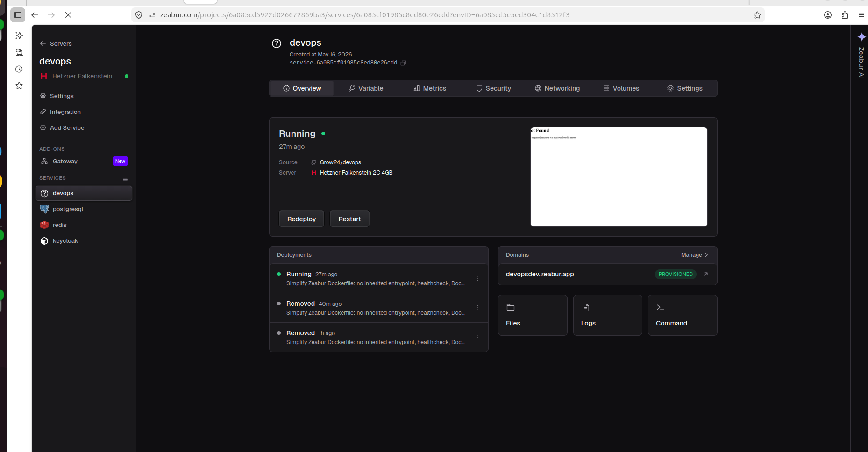Open the history clock icon in left rail
Image resolution: width=868 pixels, height=452 pixels.
[x=19, y=69]
